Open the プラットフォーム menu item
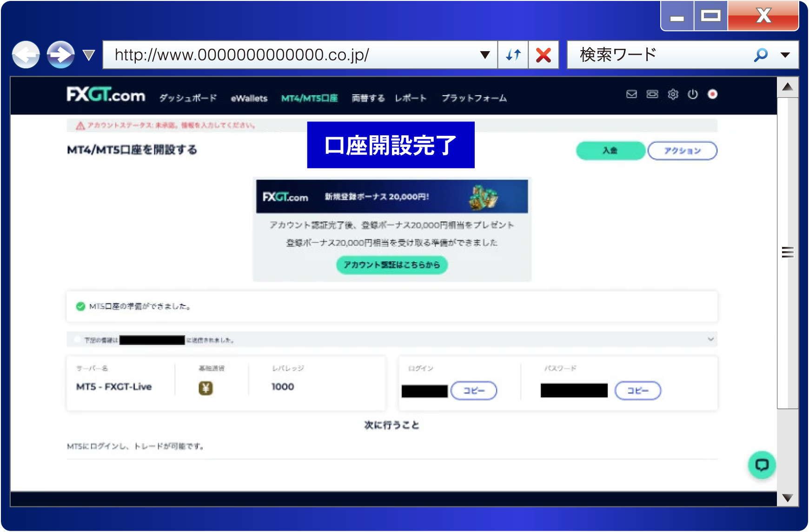 [474, 98]
